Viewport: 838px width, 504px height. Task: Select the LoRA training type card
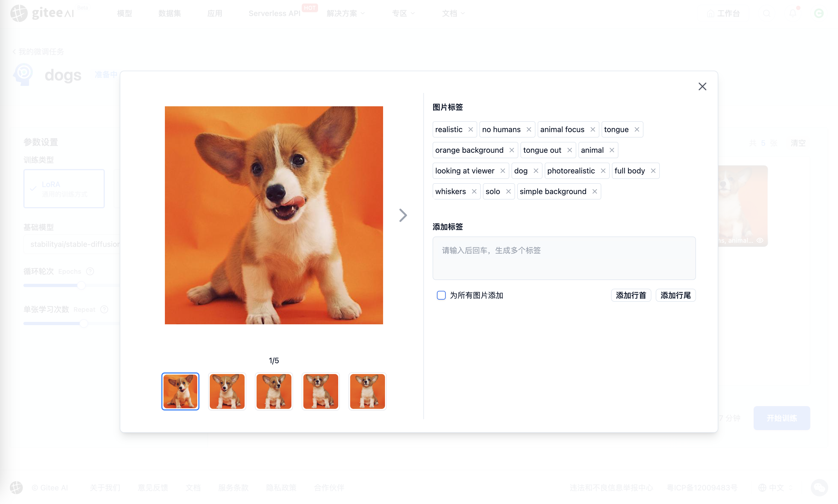[64, 189]
